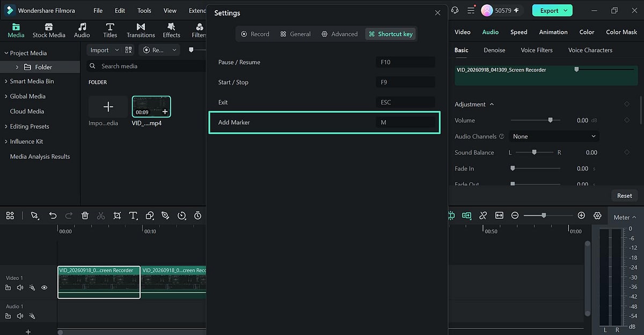Open the File menu
Image resolution: width=644 pixels, height=335 pixels.
pyautogui.click(x=98, y=11)
